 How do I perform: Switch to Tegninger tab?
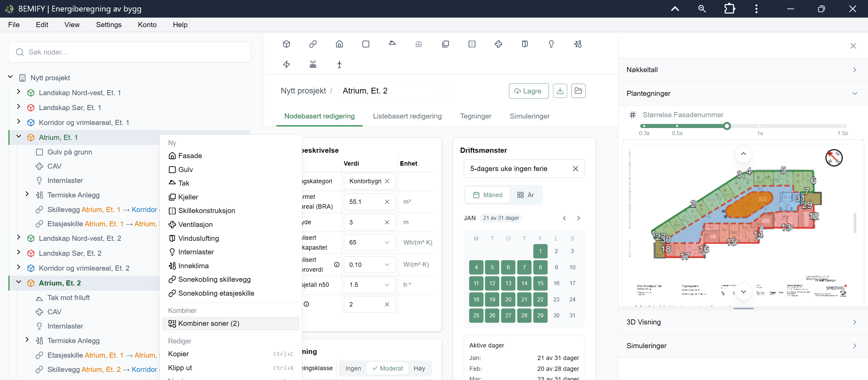pos(476,116)
